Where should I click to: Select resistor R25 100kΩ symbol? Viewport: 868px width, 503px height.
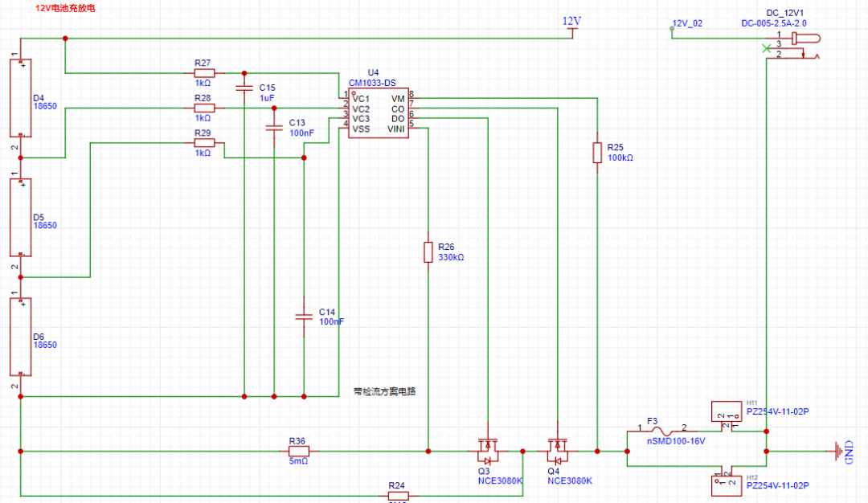pos(597,153)
